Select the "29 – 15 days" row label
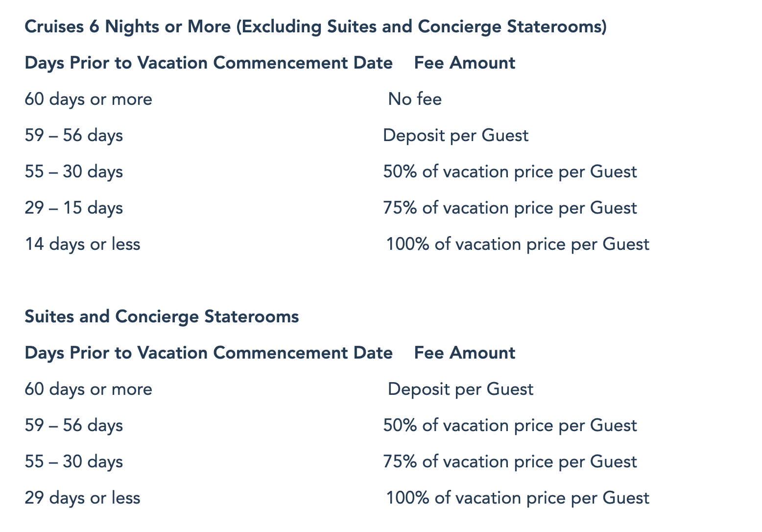Screen dimensions: 762x532 74,208
